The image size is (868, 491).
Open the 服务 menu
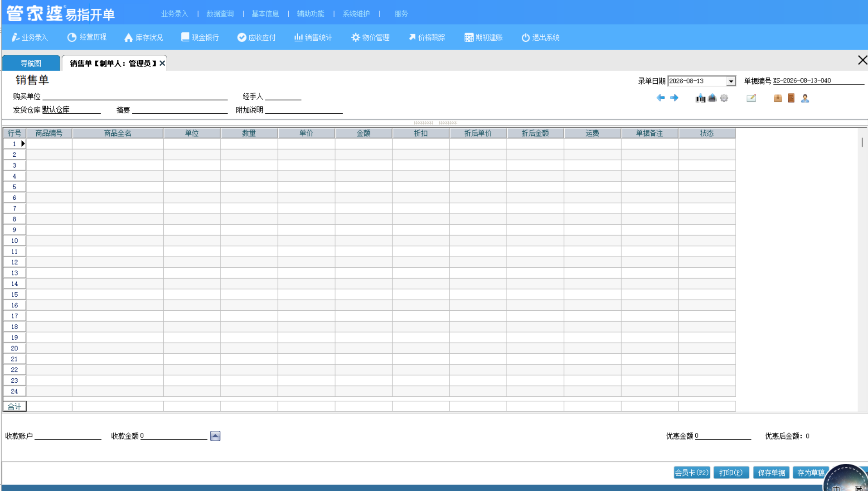[x=401, y=14]
